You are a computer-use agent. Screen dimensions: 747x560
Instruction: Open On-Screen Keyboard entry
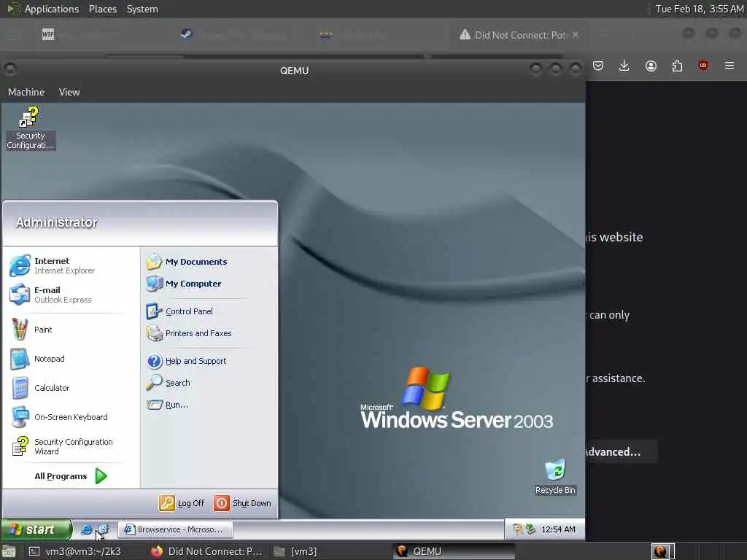click(71, 417)
